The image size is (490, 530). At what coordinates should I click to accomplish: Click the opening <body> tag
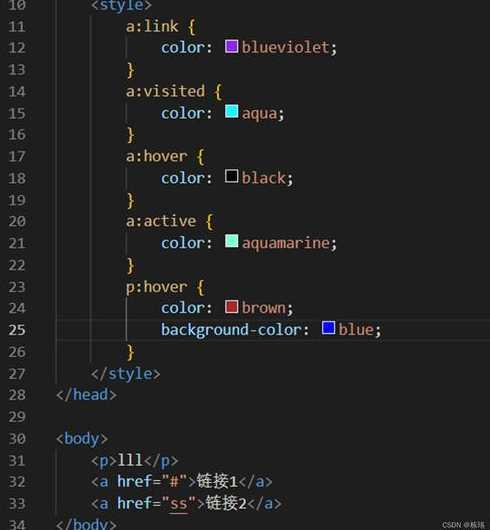[82, 439]
